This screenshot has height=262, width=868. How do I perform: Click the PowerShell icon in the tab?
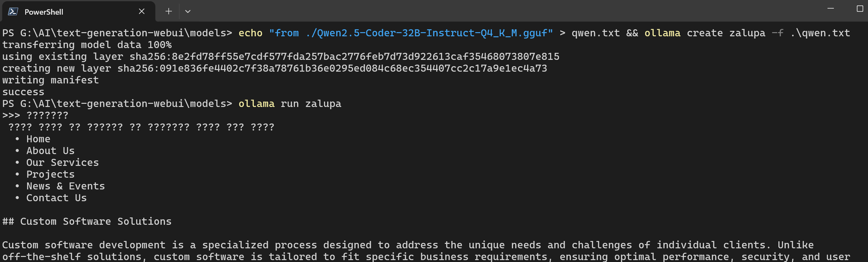pyautogui.click(x=13, y=12)
